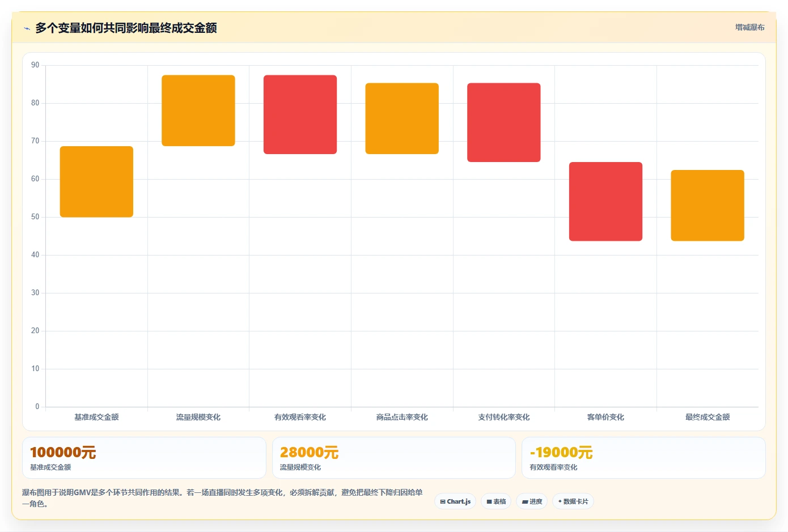The width and height of the screenshot is (788, 532).
Task: Click the 进度 chip
Action: (x=532, y=501)
